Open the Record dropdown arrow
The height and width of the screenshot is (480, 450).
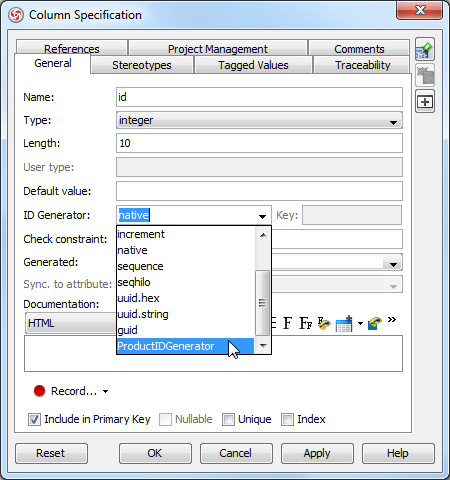point(105,391)
